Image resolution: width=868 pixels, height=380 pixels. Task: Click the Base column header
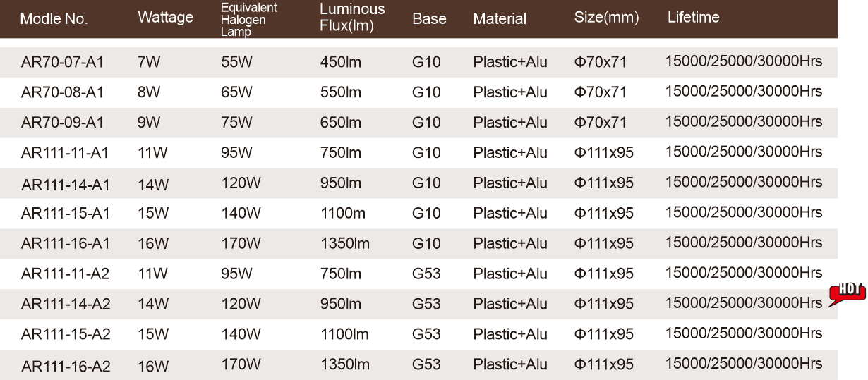[429, 19]
